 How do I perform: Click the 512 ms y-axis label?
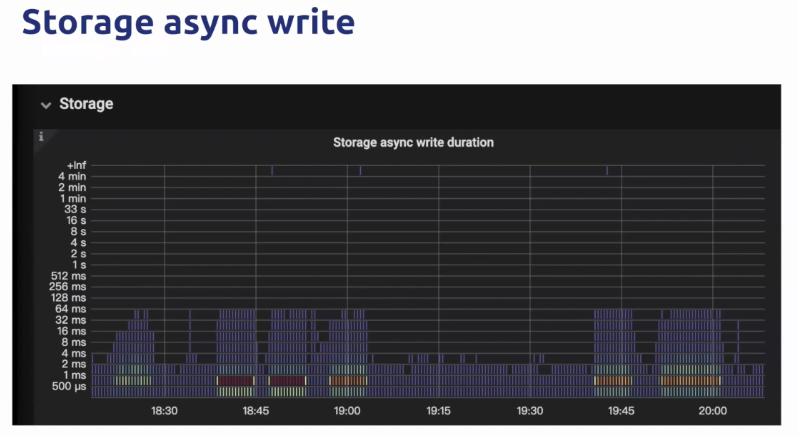coord(68,276)
